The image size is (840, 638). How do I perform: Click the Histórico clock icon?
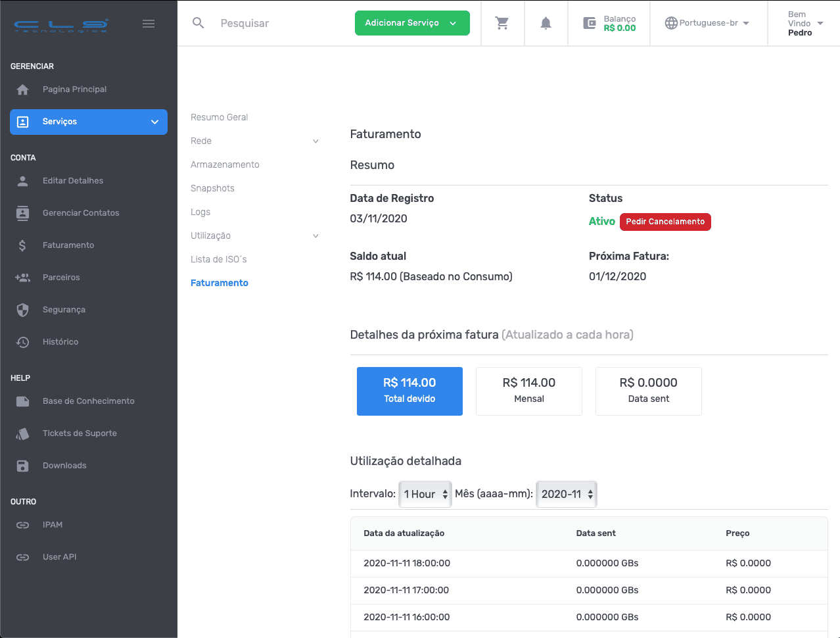pos(23,342)
